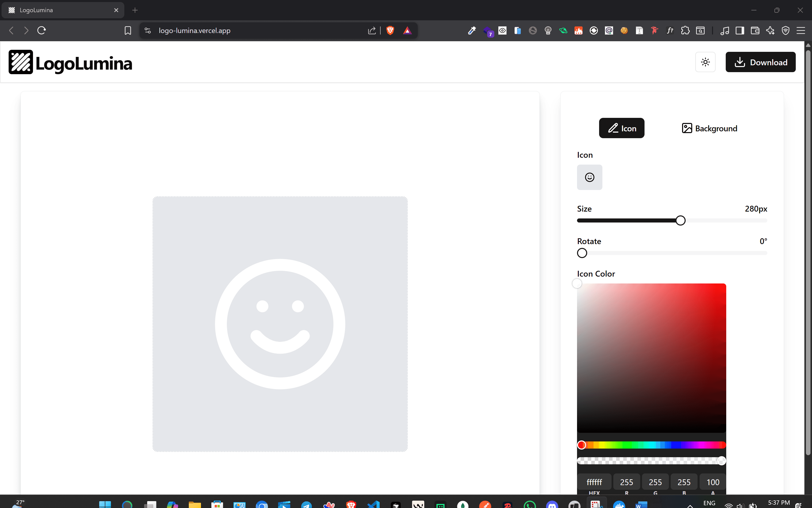
Task: Click the LogoLumina logo in header
Action: point(71,62)
